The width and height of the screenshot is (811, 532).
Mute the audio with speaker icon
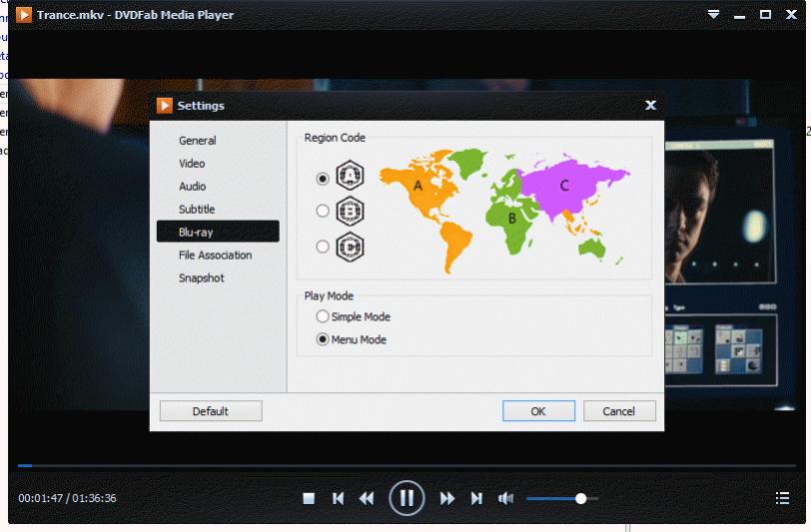(x=505, y=498)
